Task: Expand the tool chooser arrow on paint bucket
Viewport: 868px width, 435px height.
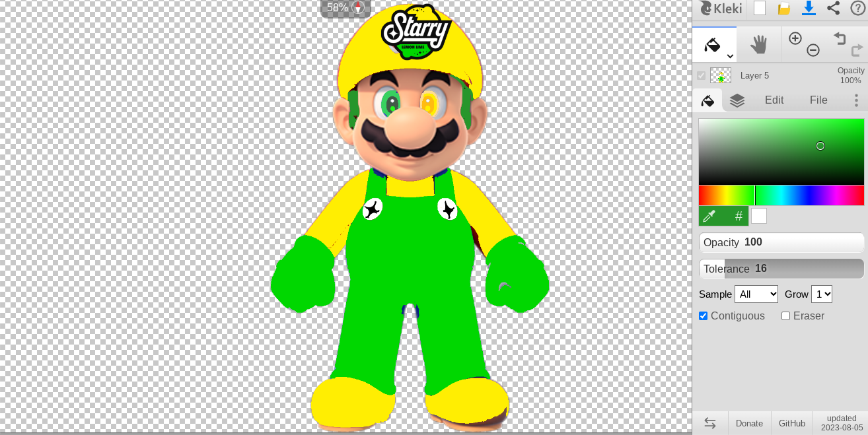Action: tap(730, 56)
